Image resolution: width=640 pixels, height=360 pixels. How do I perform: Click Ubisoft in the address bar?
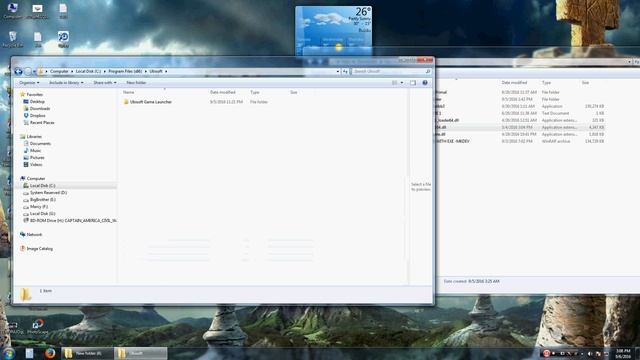(x=156, y=71)
